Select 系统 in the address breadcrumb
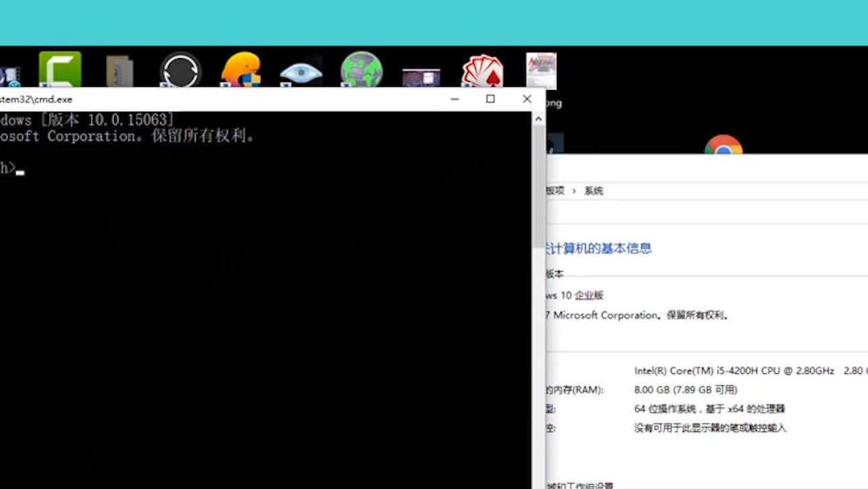 pos(594,191)
